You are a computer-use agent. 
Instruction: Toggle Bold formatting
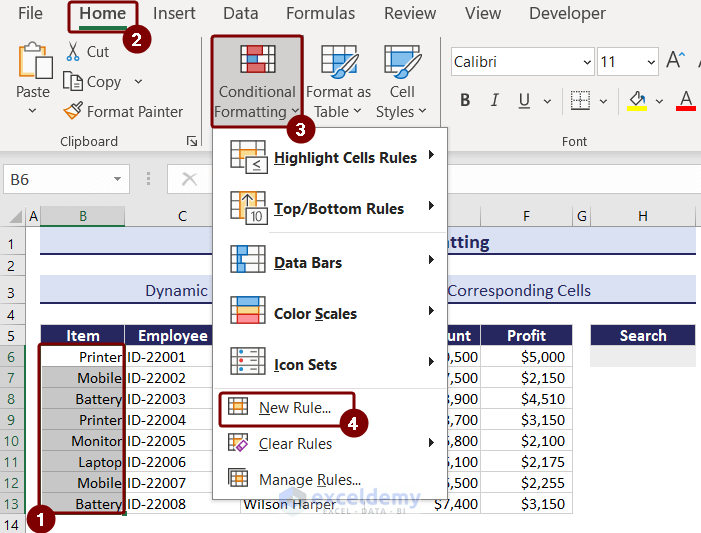(x=465, y=100)
